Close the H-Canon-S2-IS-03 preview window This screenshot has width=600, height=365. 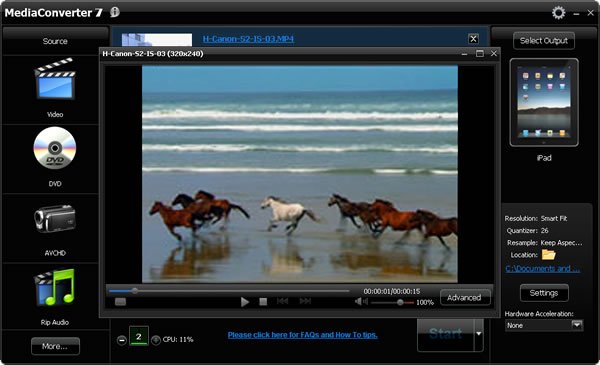[494, 54]
